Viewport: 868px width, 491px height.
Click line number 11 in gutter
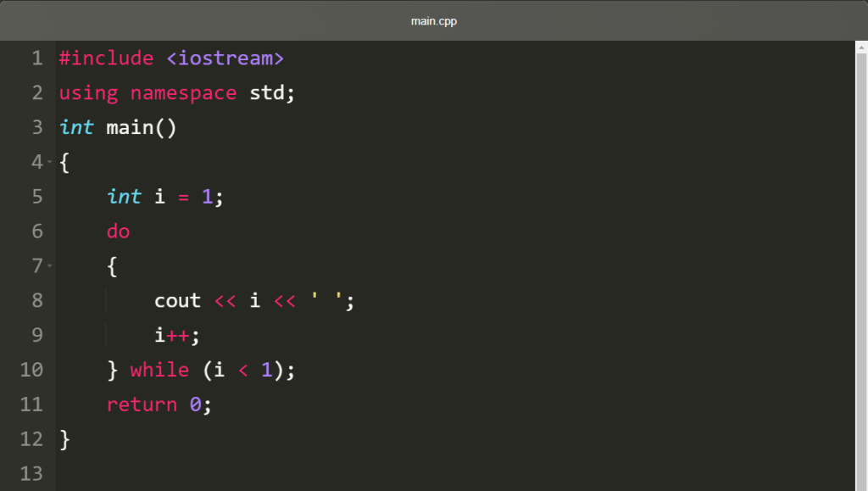tap(31, 405)
